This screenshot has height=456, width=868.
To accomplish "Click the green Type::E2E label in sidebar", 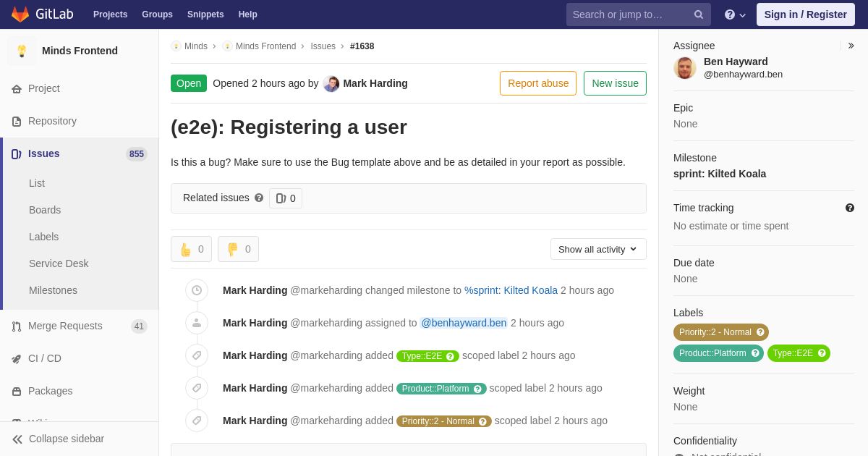I will 799,353.
